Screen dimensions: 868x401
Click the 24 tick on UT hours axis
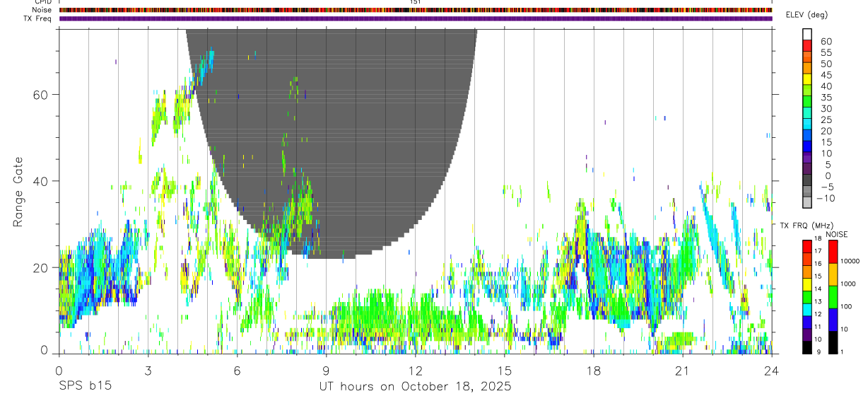pyautogui.click(x=772, y=370)
